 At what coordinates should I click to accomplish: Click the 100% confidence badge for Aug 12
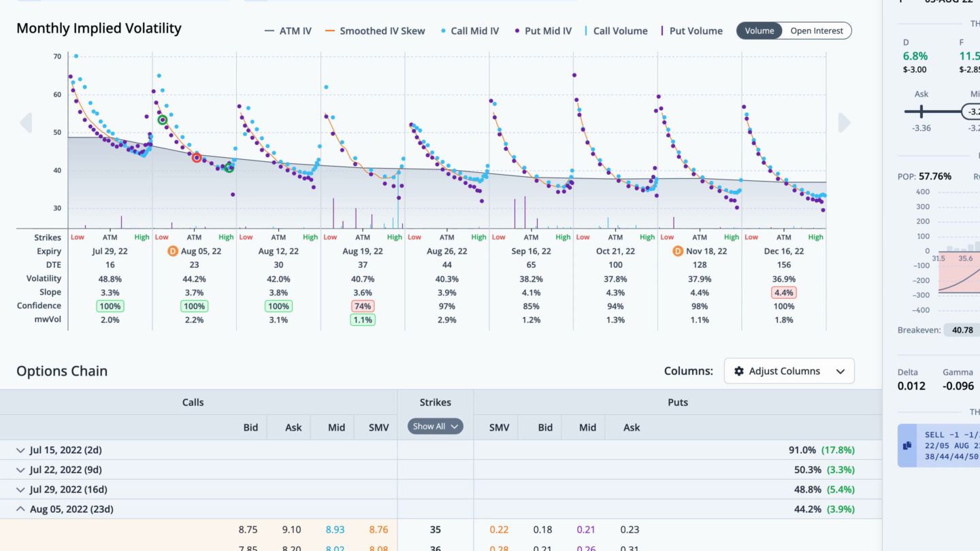click(278, 306)
